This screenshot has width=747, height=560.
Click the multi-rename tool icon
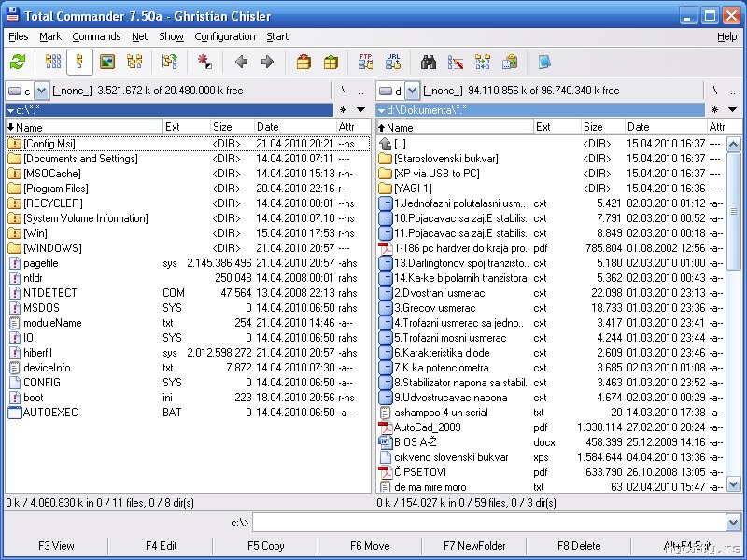point(456,62)
